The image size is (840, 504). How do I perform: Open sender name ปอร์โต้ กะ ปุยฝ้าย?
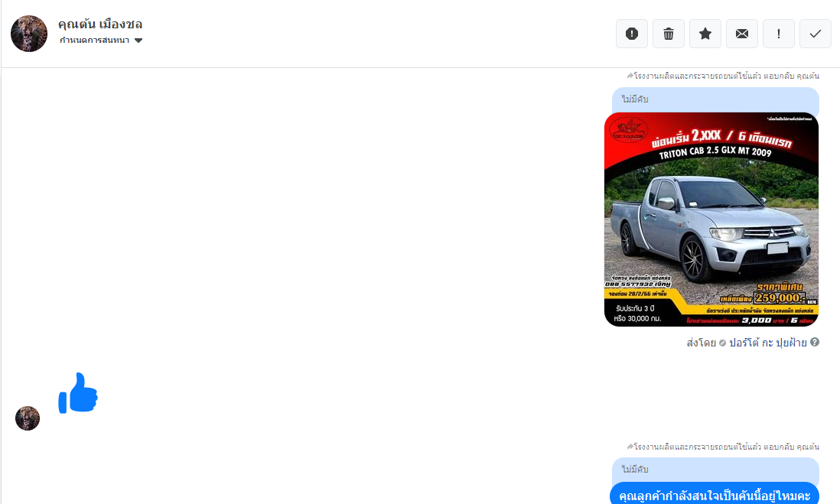click(x=767, y=343)
